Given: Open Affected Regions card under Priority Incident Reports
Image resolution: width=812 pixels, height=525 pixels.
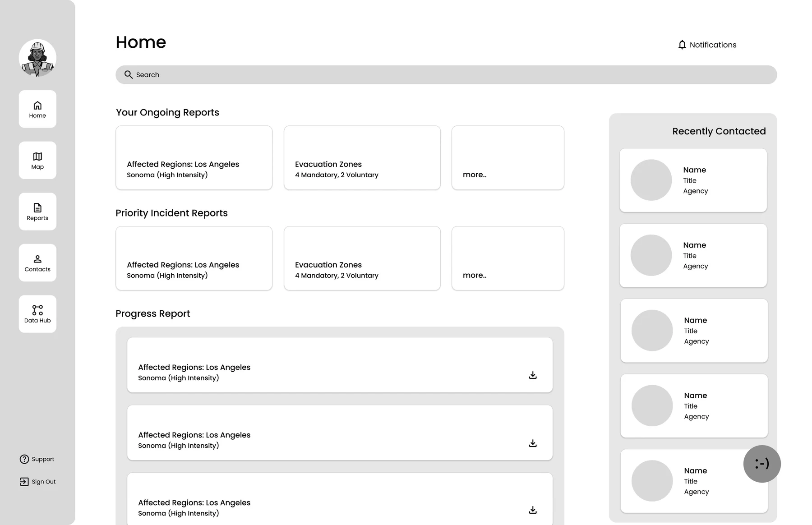Looking at the screenshot, I should click(194, 258).
